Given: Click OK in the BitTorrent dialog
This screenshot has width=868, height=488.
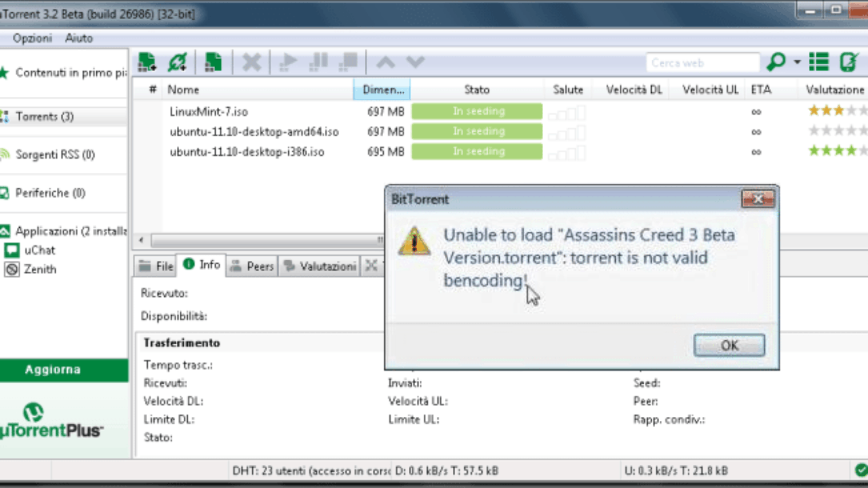Looking at the screenshot, I should pyautogui.click(x=730, y=346).
